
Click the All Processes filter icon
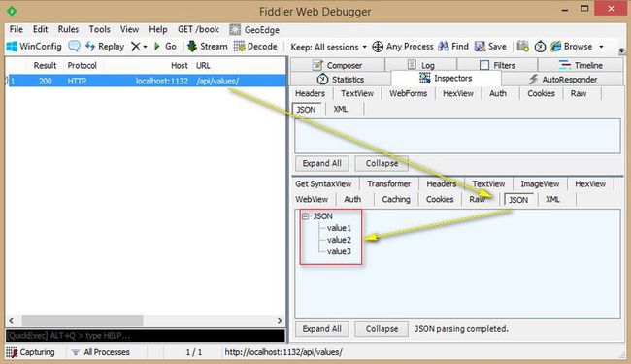point(75,352)
